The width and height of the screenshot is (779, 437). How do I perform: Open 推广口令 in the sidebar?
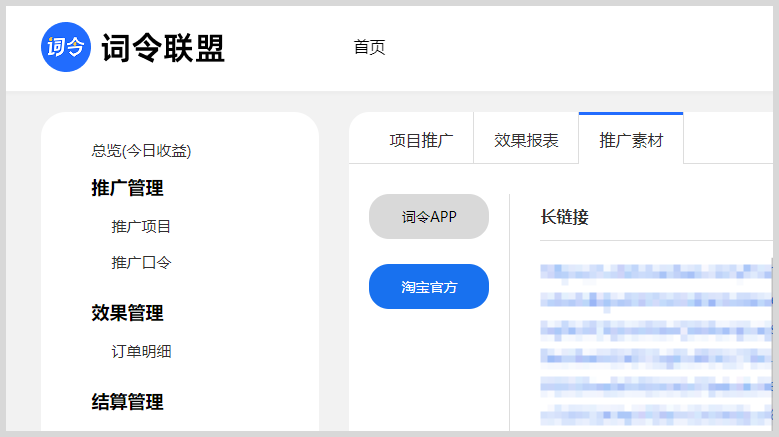[x=141, y=262]
